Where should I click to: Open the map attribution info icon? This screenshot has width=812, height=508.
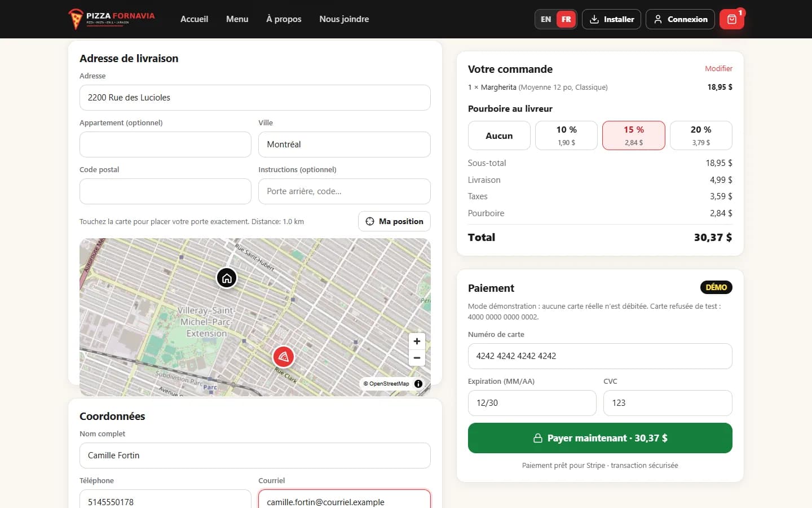pyautogui.click(x=418, y=384)
